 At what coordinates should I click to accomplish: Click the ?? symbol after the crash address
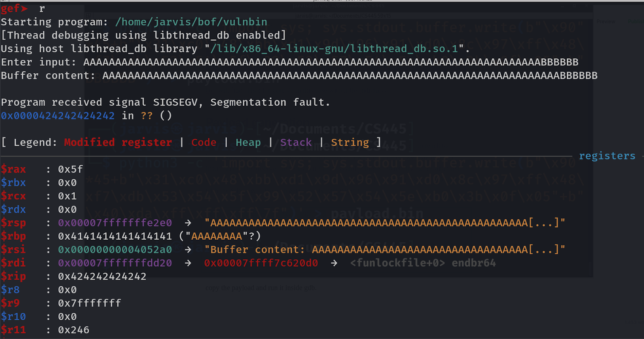click(147, 116)
